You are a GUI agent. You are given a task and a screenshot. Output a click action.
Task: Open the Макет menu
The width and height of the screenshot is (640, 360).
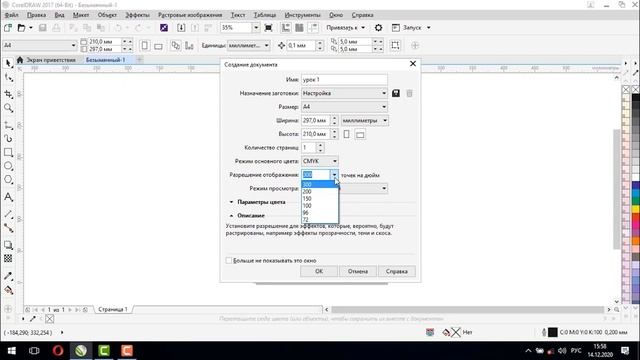point(81,15)
